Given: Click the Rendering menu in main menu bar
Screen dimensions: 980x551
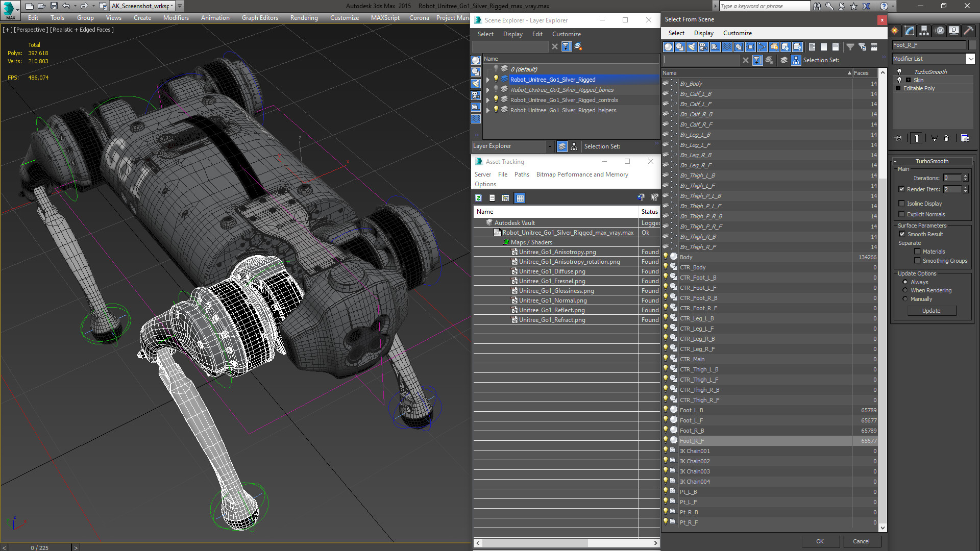Looking at the screenshot, I should [304, 18].
